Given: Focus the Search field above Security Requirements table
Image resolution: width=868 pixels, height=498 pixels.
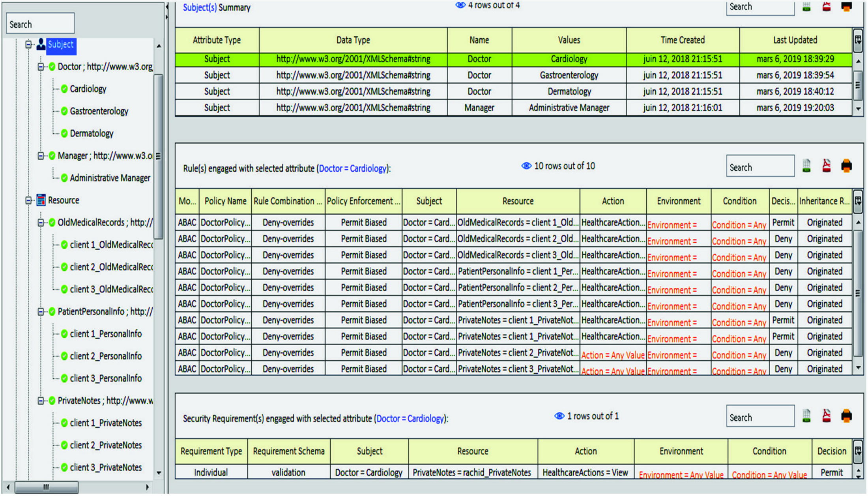Looking at the screenshot, I should click(x=760, y=416).
